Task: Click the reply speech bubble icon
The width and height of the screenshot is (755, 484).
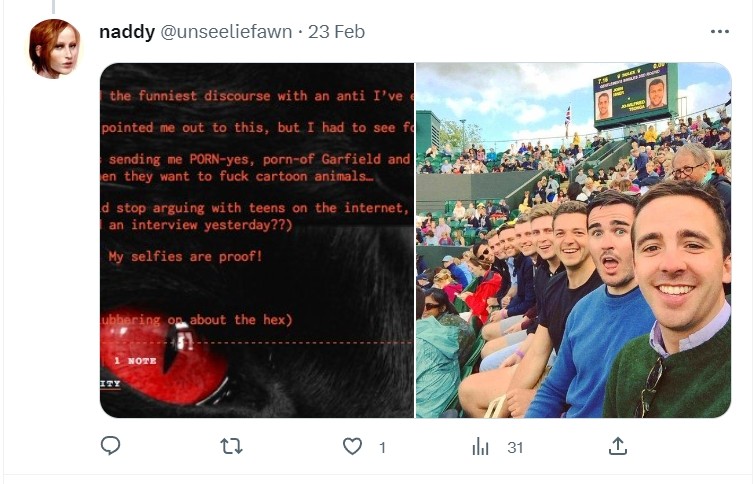Action: [110, 446]
